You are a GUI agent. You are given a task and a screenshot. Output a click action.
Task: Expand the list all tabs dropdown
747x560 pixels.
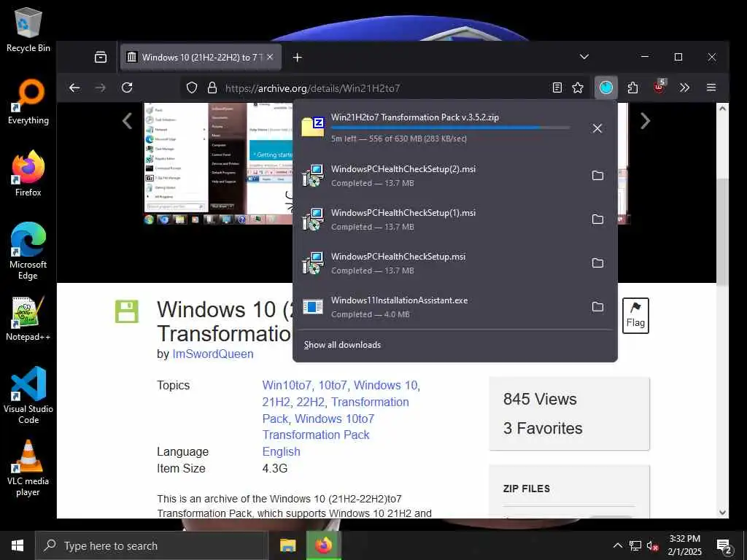click(584, 57)
